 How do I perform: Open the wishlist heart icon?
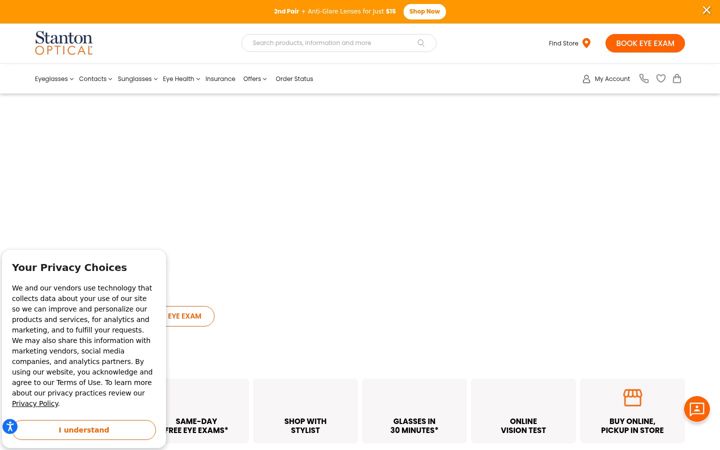(660, 79)
